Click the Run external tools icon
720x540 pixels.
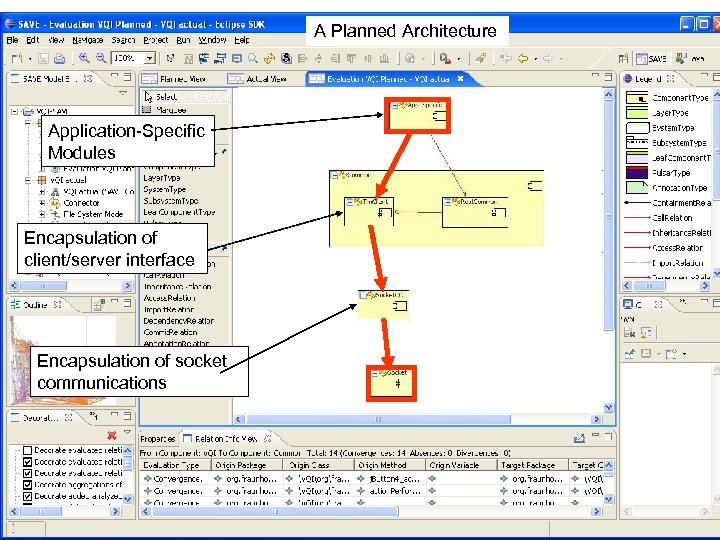click(444, 58)
